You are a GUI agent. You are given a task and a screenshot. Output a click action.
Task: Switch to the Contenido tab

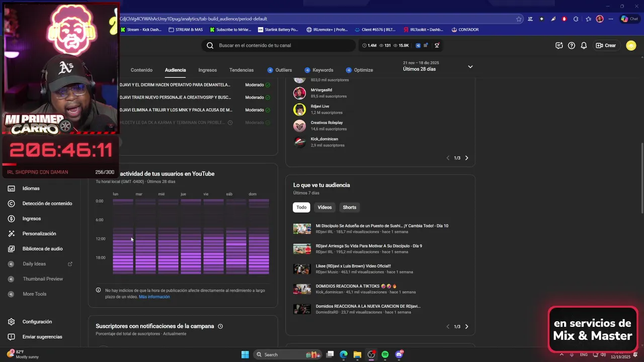141,70
